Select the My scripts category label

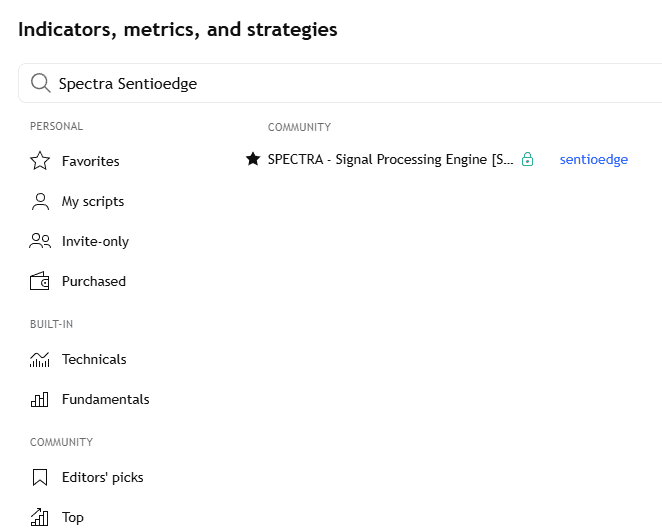pyautogui.click(x=93, y=201)
